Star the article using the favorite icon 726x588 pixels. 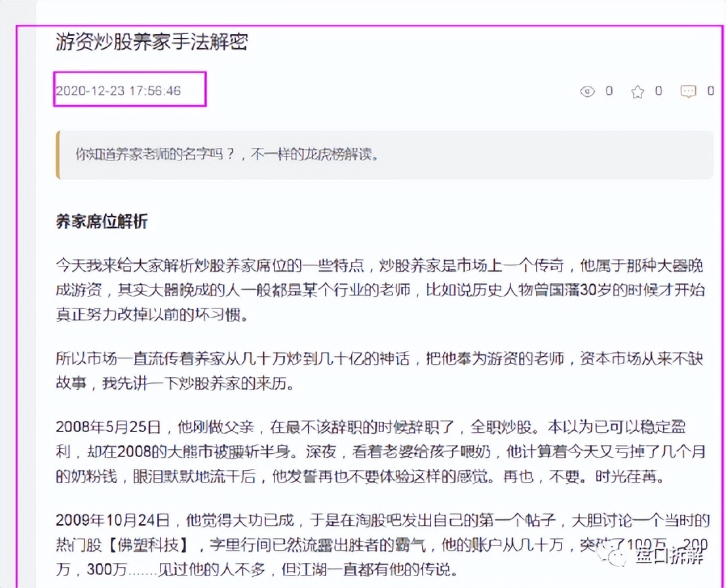638,92
